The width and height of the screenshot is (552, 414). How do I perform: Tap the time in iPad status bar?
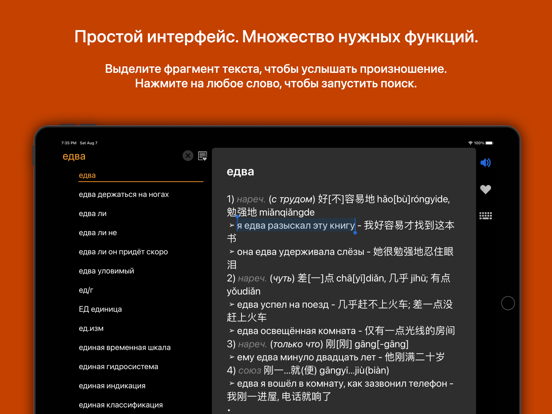click(x=69, y=143)
